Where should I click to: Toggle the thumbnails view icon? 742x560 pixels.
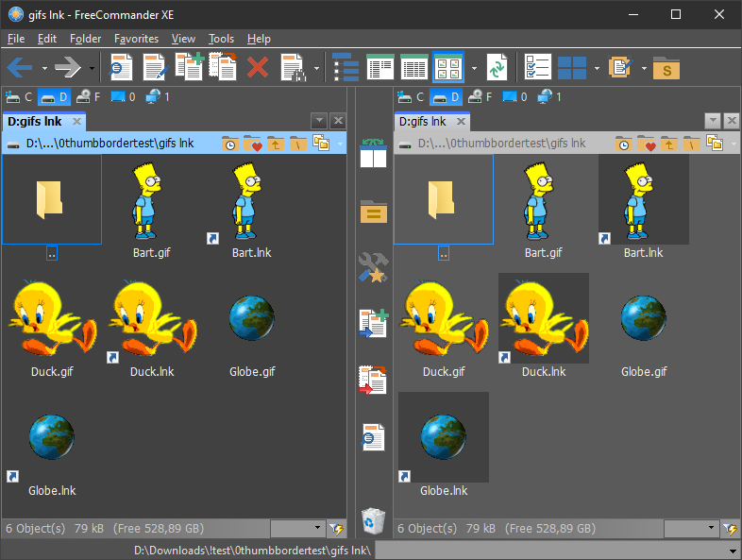click(448, 67)
